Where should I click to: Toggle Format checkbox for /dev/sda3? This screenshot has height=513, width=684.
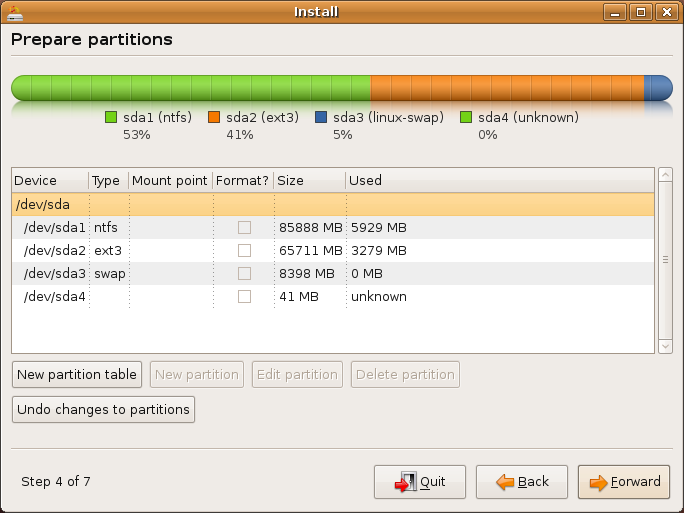coord(244,274)
